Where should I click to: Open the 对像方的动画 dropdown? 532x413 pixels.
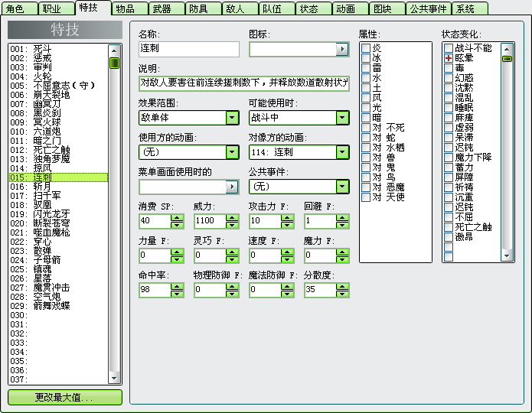[342, 152]
